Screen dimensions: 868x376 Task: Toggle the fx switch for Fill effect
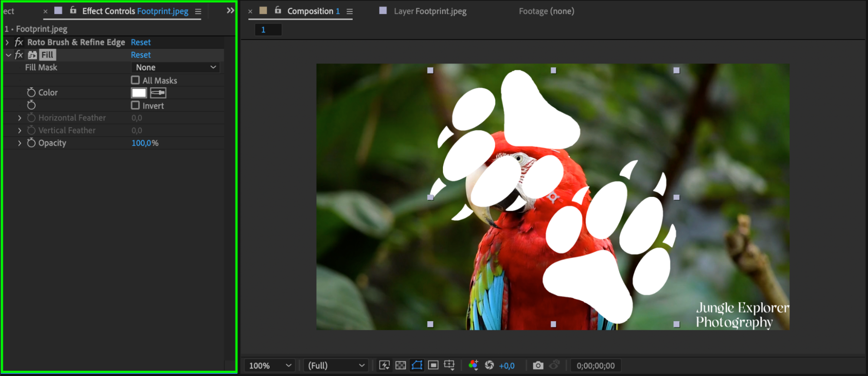19,55
